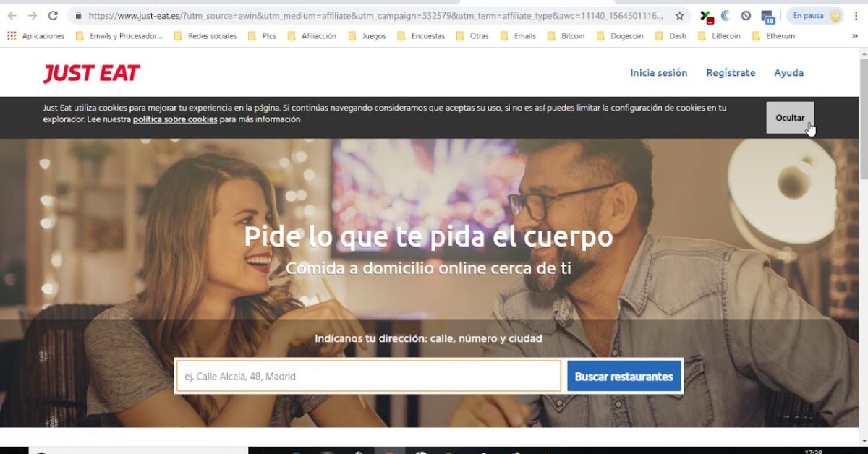The height and width of the screenshot is (454, 868).
Task: Click the crescent moon extension icon
Action: 726,15
